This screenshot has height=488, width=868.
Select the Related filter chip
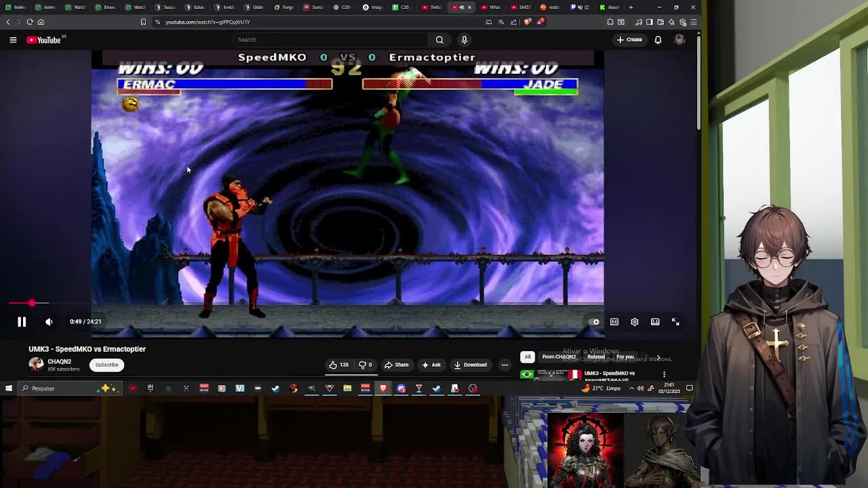coord(596,357)
